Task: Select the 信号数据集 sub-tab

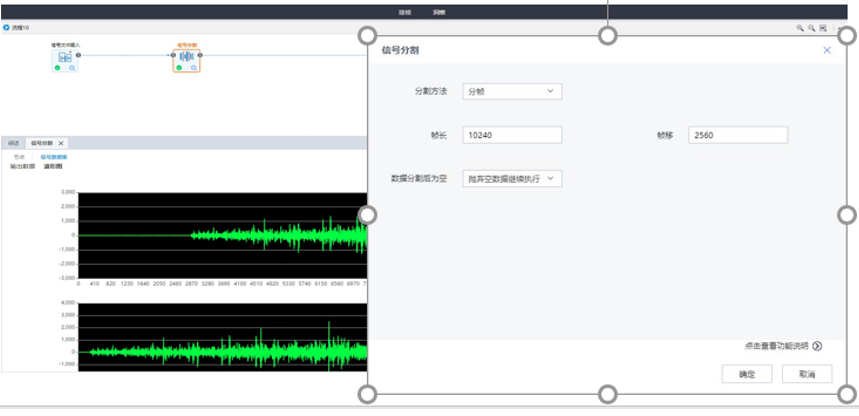Action: click(x=54, y=157)
